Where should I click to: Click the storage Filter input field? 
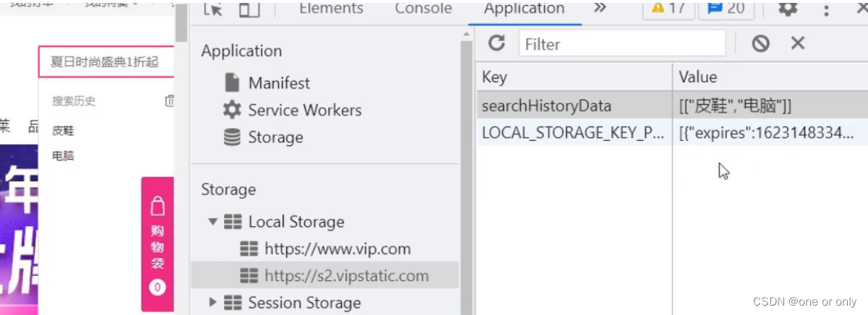(x=622, y=44)
